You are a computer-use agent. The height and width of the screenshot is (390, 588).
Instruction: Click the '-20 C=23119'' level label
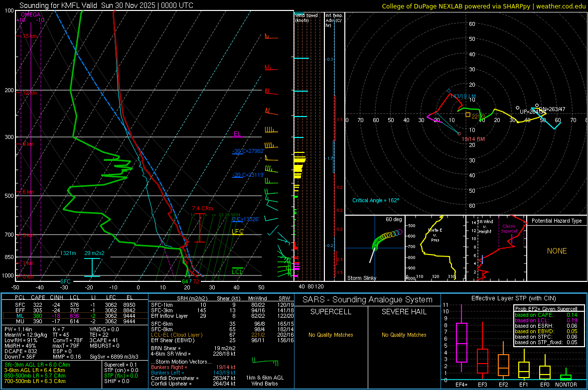click(248, 175)
